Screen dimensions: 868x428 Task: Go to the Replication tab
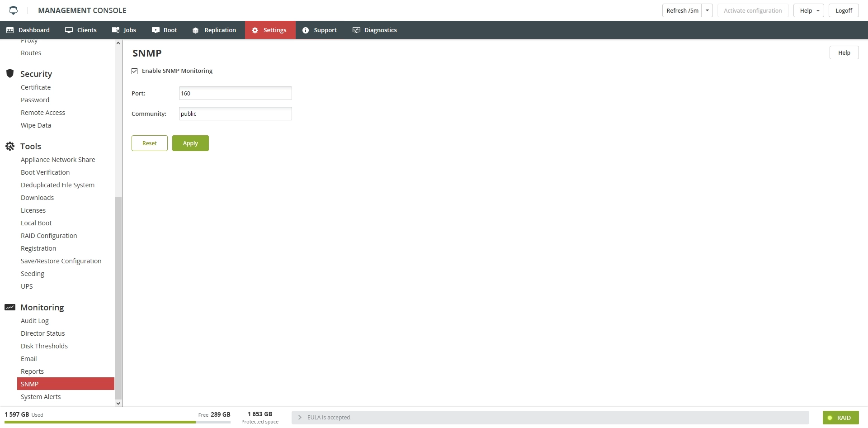point(214,30)
